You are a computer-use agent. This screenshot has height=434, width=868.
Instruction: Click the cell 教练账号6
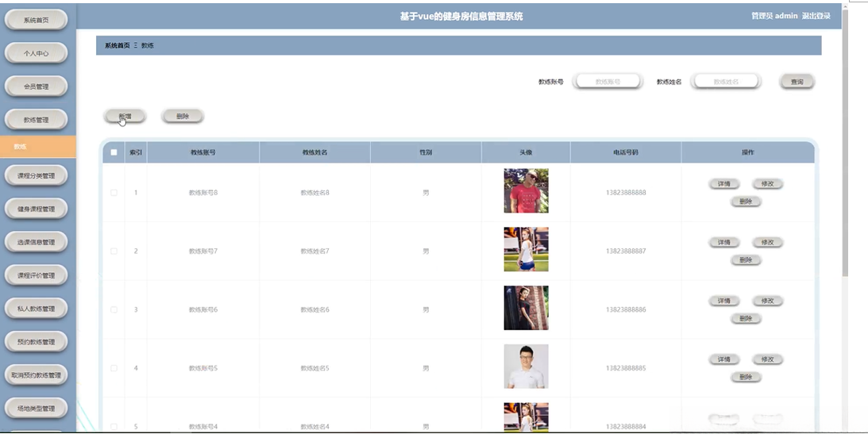[x=203, y=309]
